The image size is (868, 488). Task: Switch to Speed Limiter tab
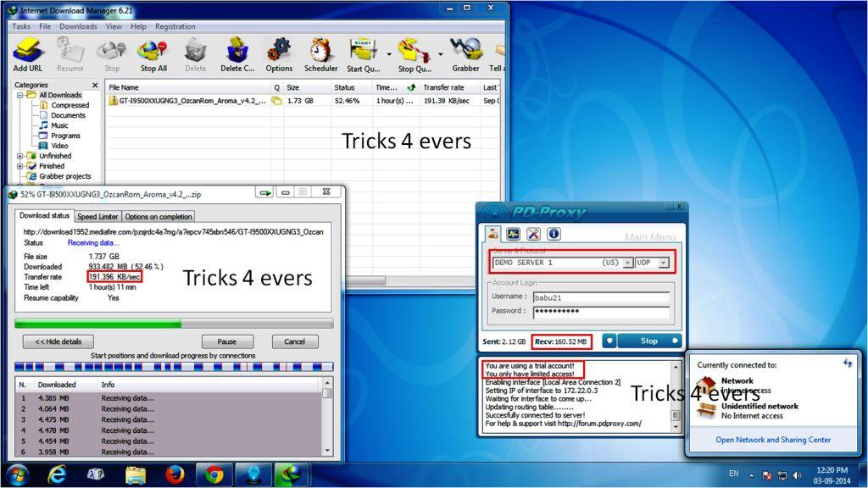[x=97, y=216]
